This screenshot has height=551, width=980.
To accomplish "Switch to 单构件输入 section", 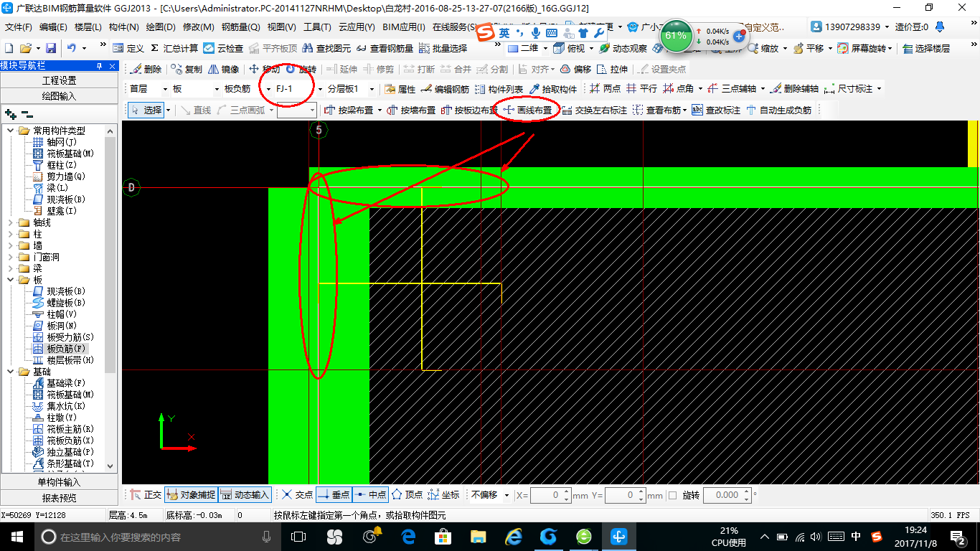I will 59,482.
